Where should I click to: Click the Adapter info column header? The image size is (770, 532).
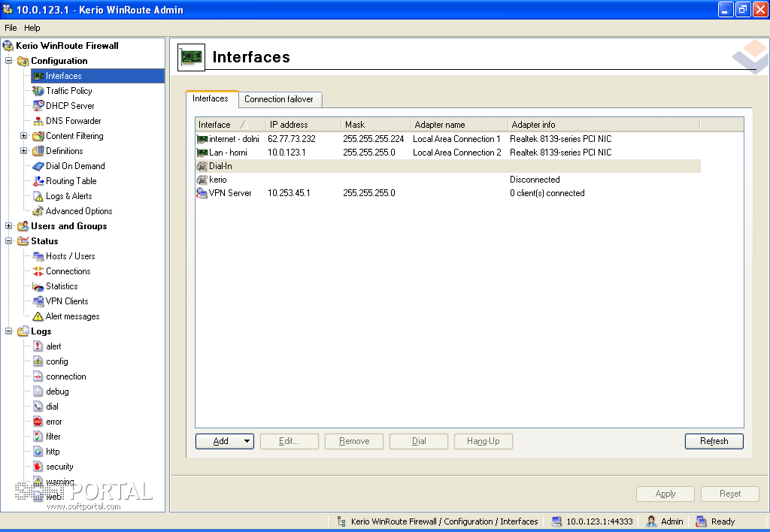(604, 125)
